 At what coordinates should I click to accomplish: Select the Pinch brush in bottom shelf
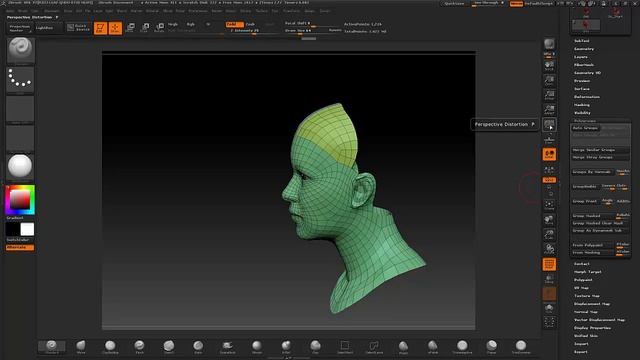coord(139,347)
